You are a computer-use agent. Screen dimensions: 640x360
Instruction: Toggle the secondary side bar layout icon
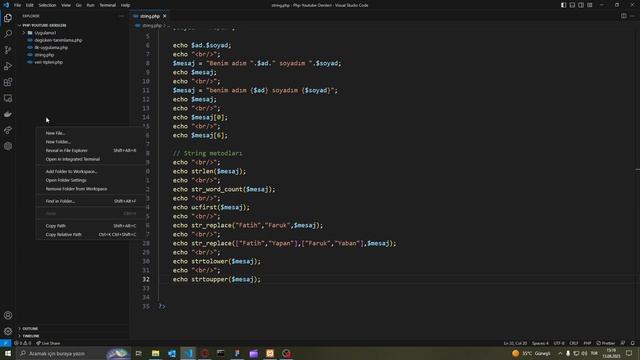pyautogui.click(x=581, y=5)
